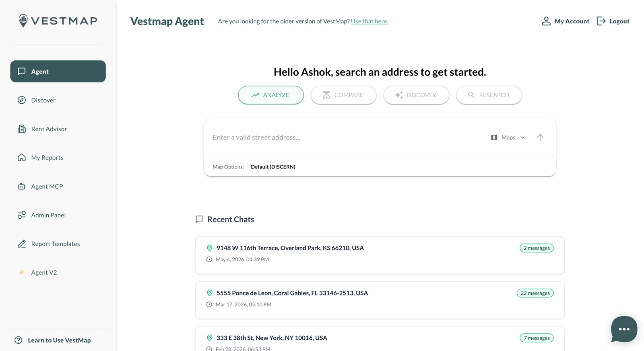The height and width of the screenshot is (351, 644).
Task: Open the 9148 W 116th Terrace chat
Action: pyautogui.click(x=380, y=255)
